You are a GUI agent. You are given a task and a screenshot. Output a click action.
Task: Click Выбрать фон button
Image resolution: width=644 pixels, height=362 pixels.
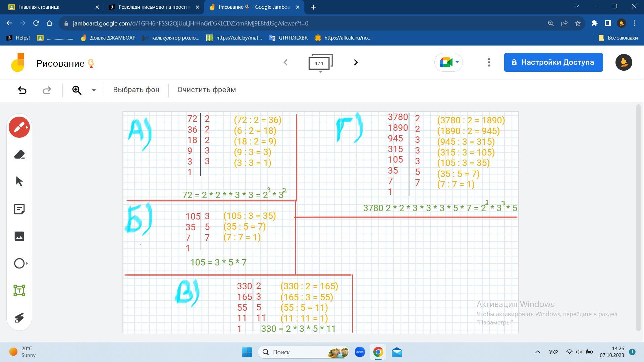136,90
